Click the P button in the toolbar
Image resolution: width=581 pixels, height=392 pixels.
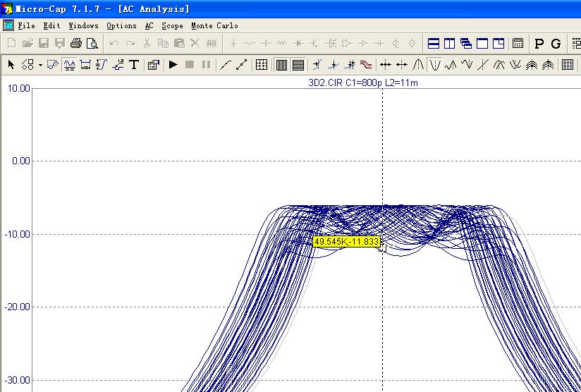pyautogui.click(x=539, y=44)
